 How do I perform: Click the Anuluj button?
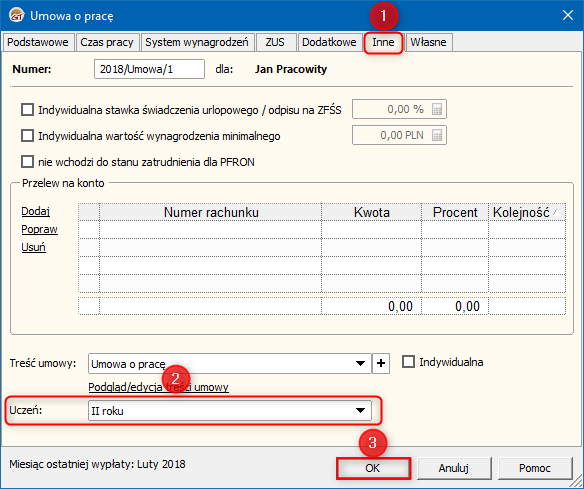coord(454,468)
